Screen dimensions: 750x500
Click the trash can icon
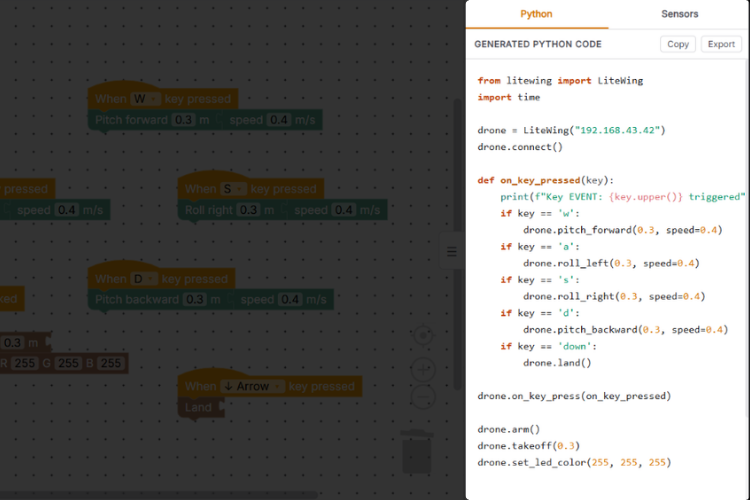(x=417, y=451)
